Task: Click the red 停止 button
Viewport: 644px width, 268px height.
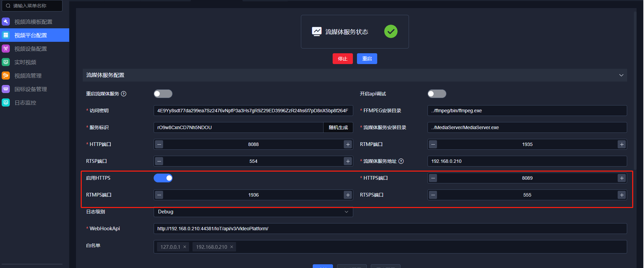Action: coord(343,59)
